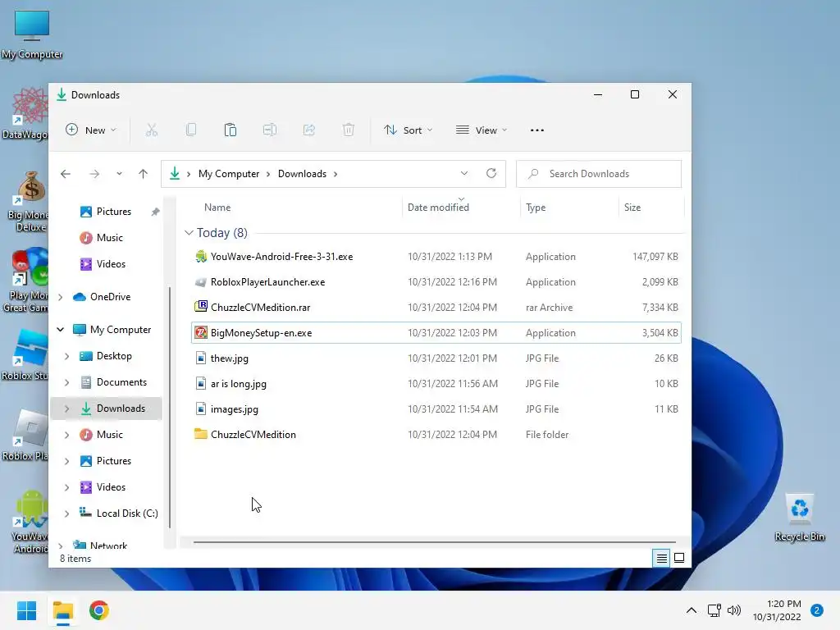The image size is (840, 630).
Task: Go forward with the right arrow
Action: (94, 174)
